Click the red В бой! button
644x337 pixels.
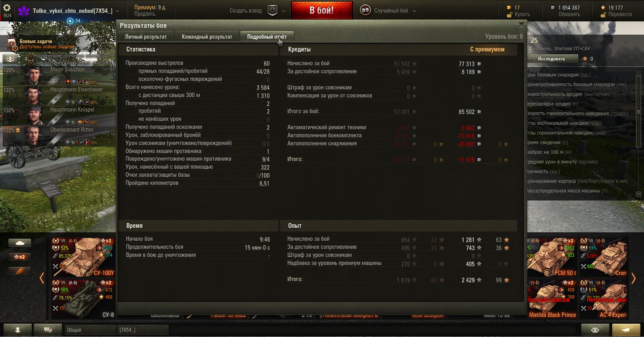tap(322, 10)
